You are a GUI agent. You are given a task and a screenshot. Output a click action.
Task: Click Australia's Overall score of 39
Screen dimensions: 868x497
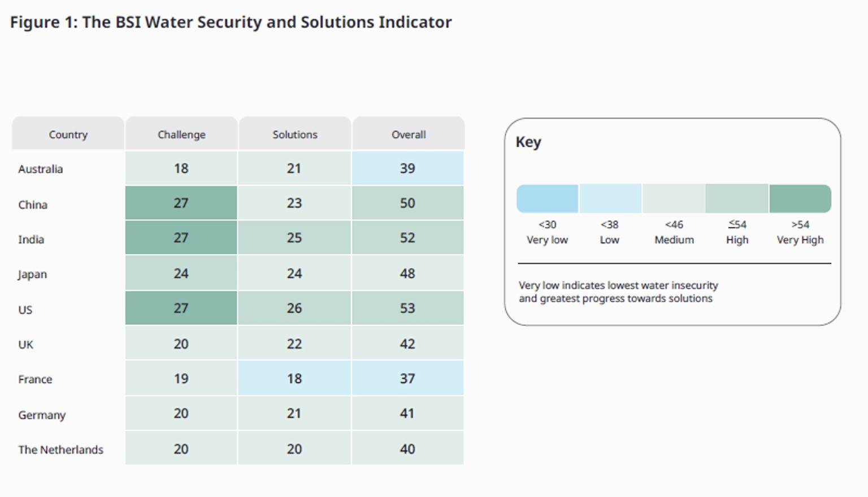click(407, 168)
